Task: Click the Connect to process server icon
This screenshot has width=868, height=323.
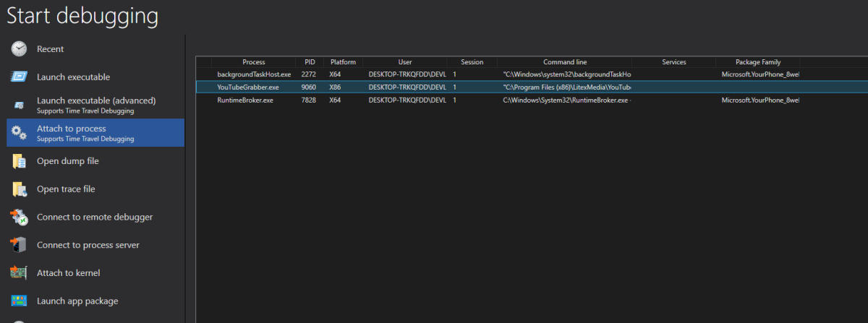Action: pyautogui.click(x=19, y=245)
